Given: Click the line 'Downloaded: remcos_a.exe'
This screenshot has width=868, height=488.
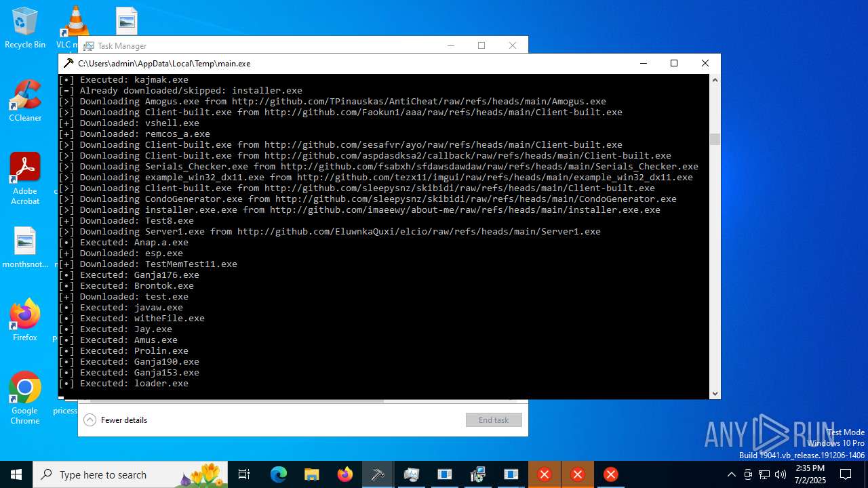Looking at the screenshot, I should [x=134, y=134].
